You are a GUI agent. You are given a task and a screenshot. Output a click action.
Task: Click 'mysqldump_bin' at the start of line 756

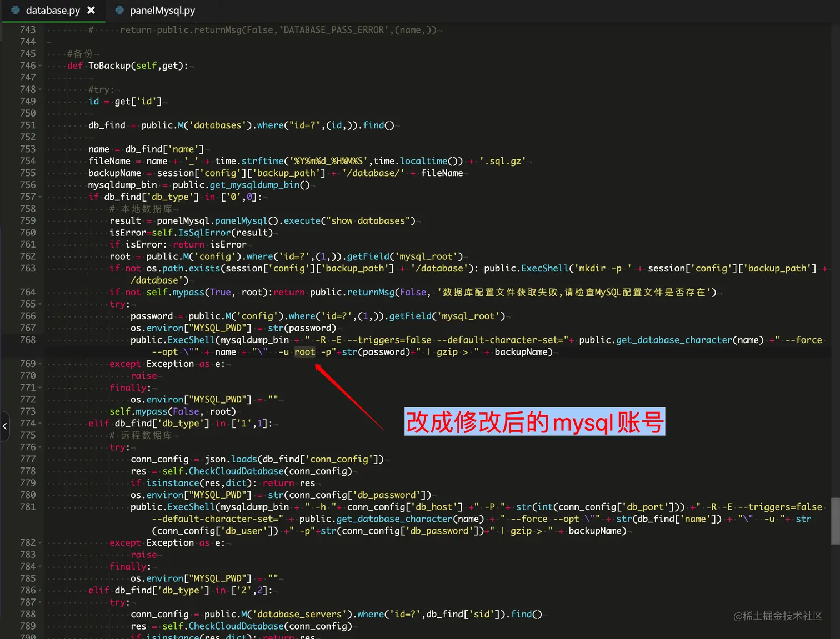122,185
